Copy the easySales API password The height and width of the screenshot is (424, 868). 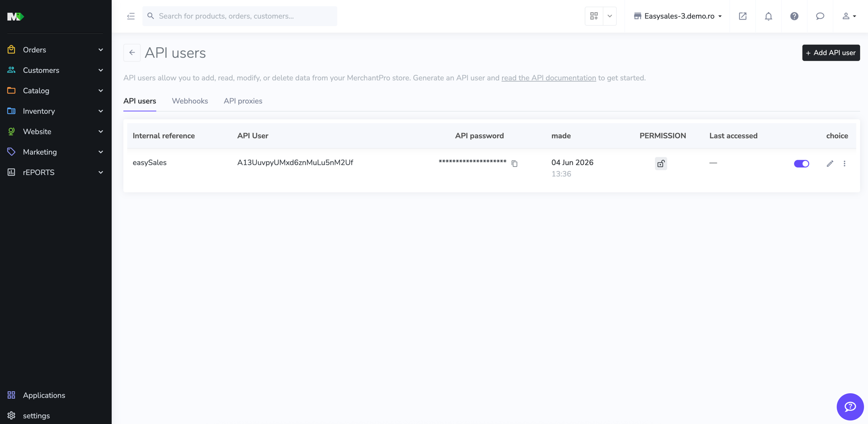(514, 163)
